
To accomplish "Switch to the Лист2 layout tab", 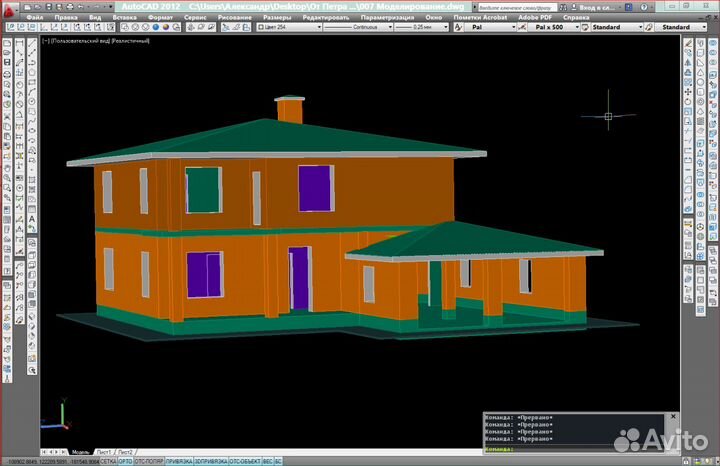I will (125, 452).
